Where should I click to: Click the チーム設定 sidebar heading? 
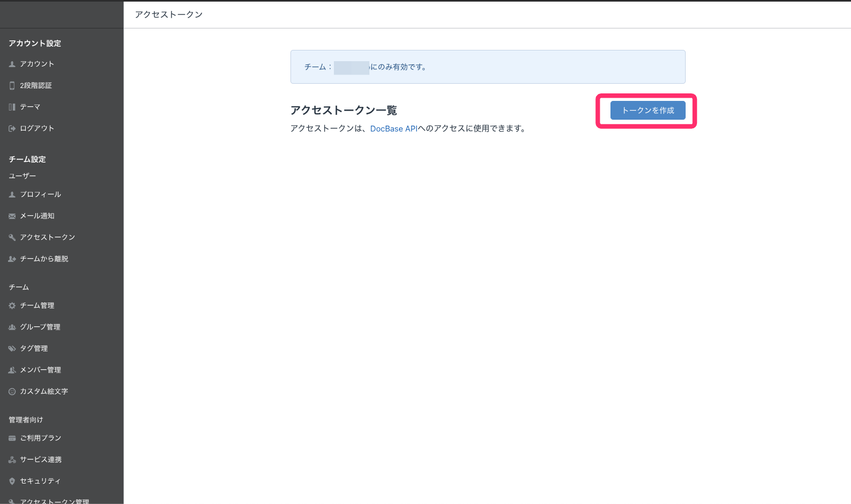[27, 159]
